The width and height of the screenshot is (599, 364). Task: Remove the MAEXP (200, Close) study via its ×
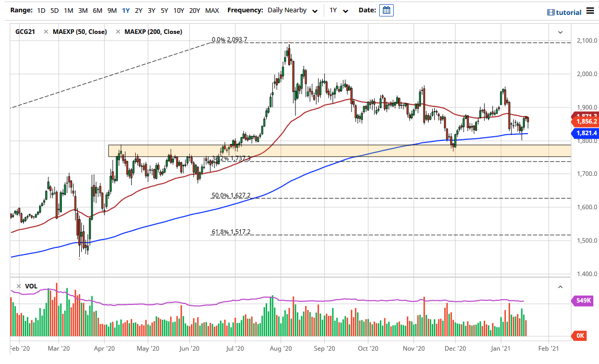pos(119,31)
